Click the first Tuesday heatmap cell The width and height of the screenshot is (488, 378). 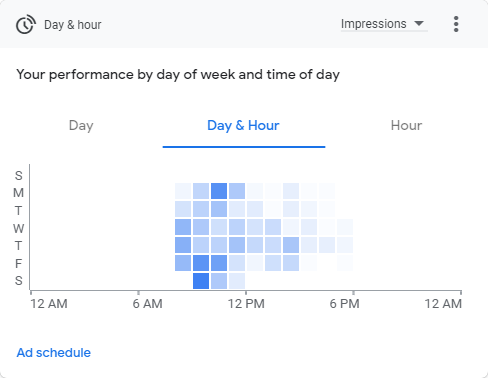(x=183, y=209)
